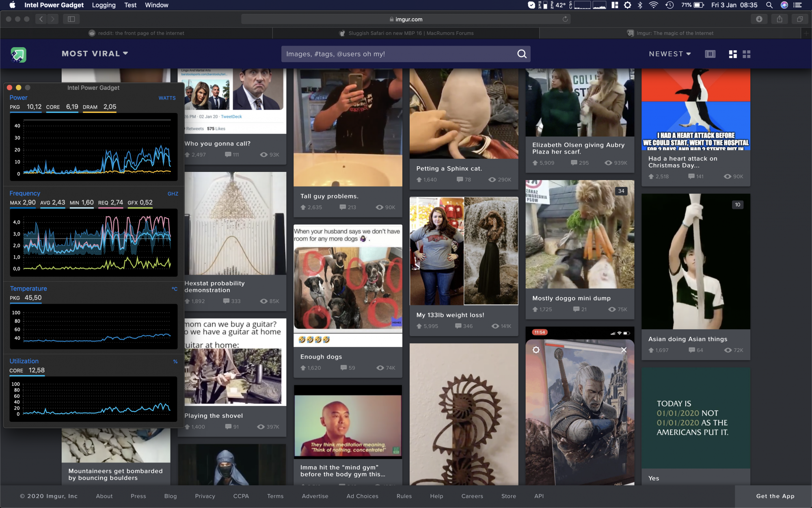Open Safari share button
This screenshot has height=508, width=812.
[780, 19]
